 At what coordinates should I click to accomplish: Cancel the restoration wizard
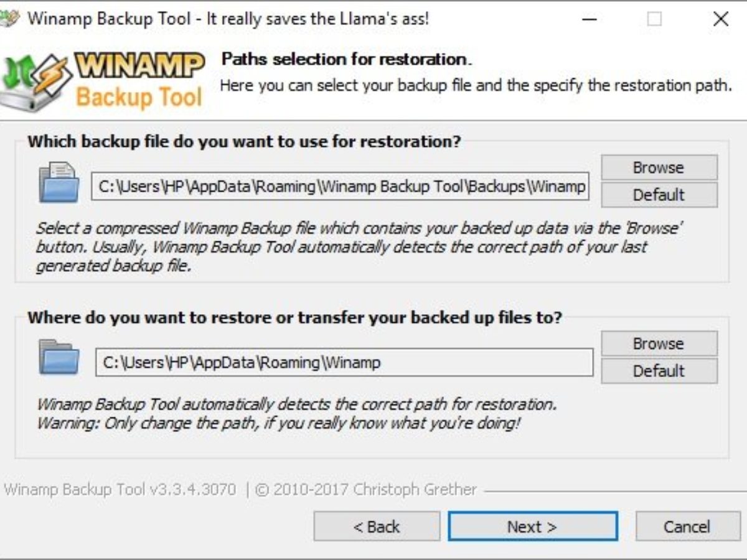click(687, 526)
